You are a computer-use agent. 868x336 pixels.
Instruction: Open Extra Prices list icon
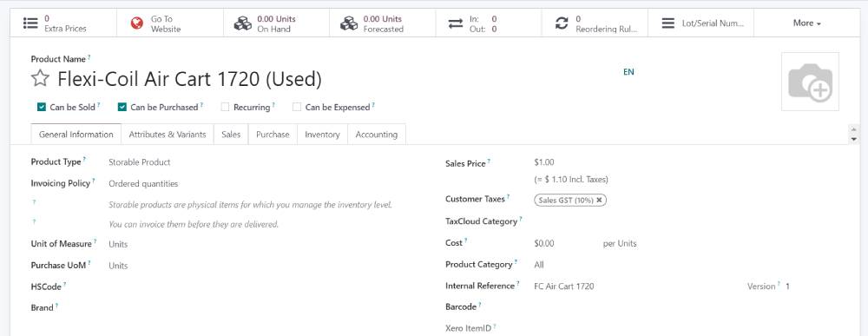30,23
